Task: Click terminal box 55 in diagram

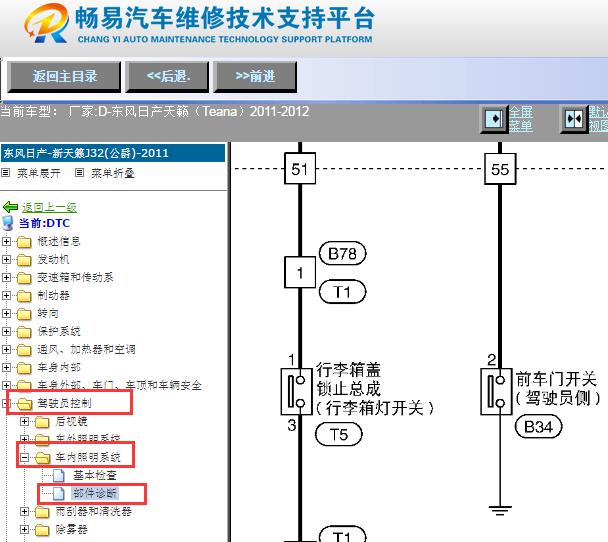Action: coord(500,168)
